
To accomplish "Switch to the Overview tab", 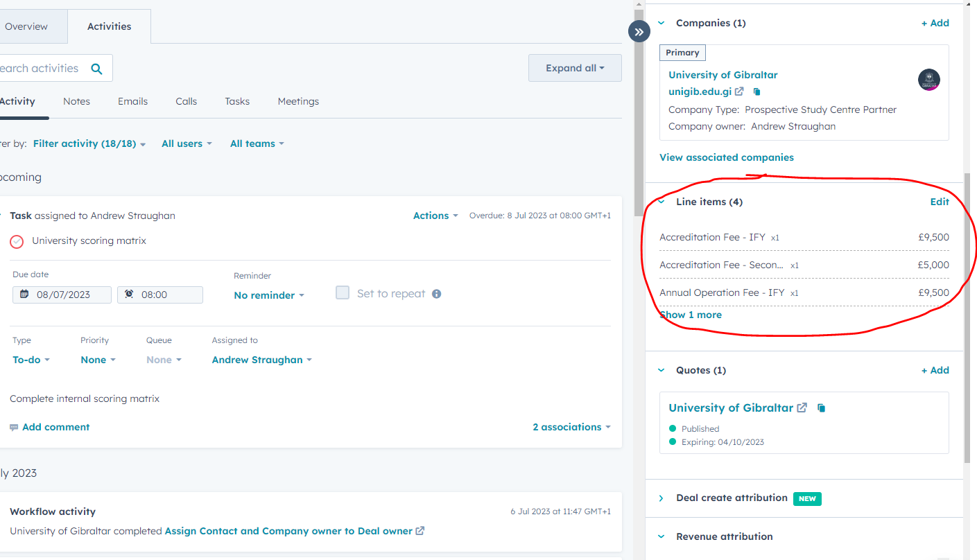I will tap(26, 27).
